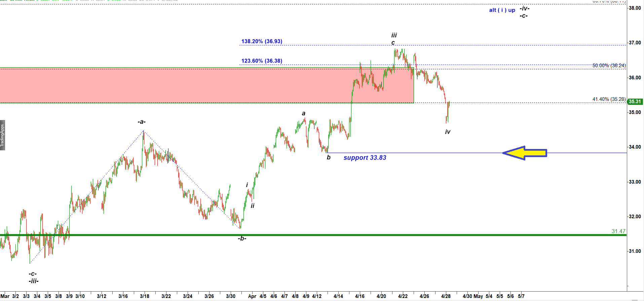The height and width of the screenshot is (301, 644).
Task: Click the 4/28 date on time axis
Action: [446, 296]
